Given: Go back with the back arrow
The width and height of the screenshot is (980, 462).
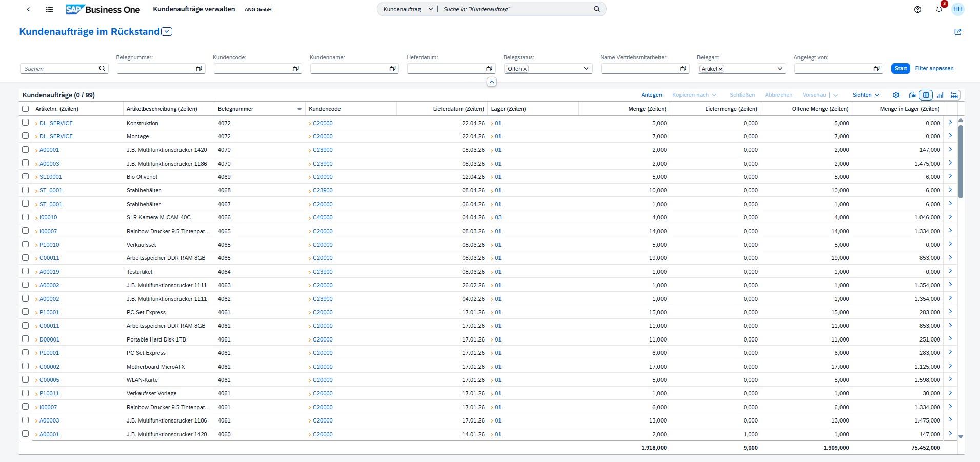Looking at the screenshot, I should [x=28, y=9].
